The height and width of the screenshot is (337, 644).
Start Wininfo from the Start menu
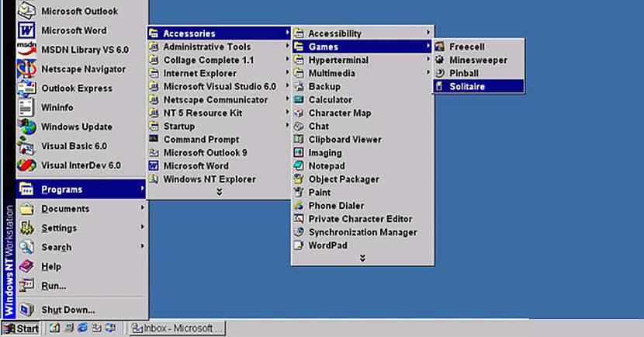pyautogui.click(x=81, y=107)
